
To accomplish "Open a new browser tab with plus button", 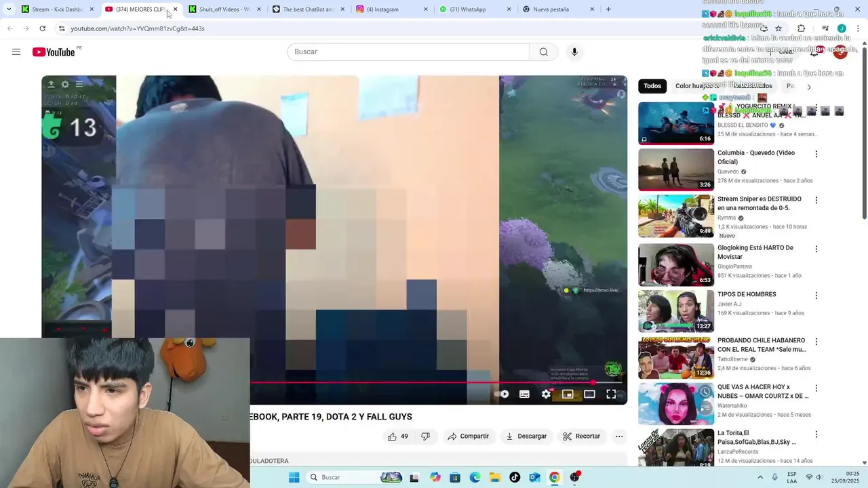I will [608, 9].
